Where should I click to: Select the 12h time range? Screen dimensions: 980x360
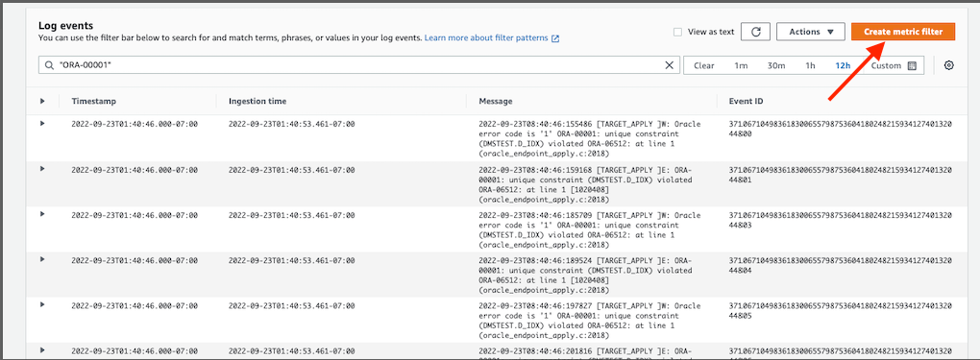[844, 65]
